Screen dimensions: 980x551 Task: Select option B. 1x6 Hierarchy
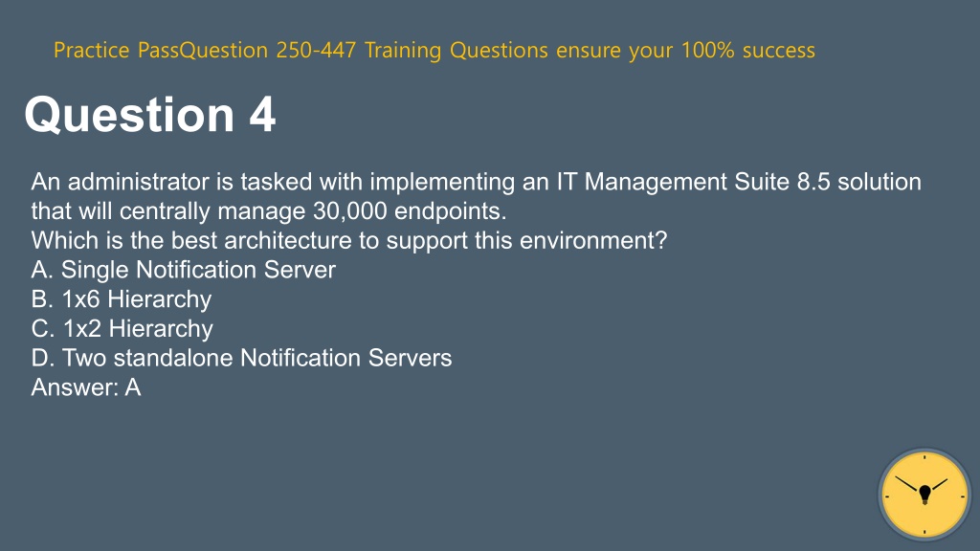click(x=122, y=299)
